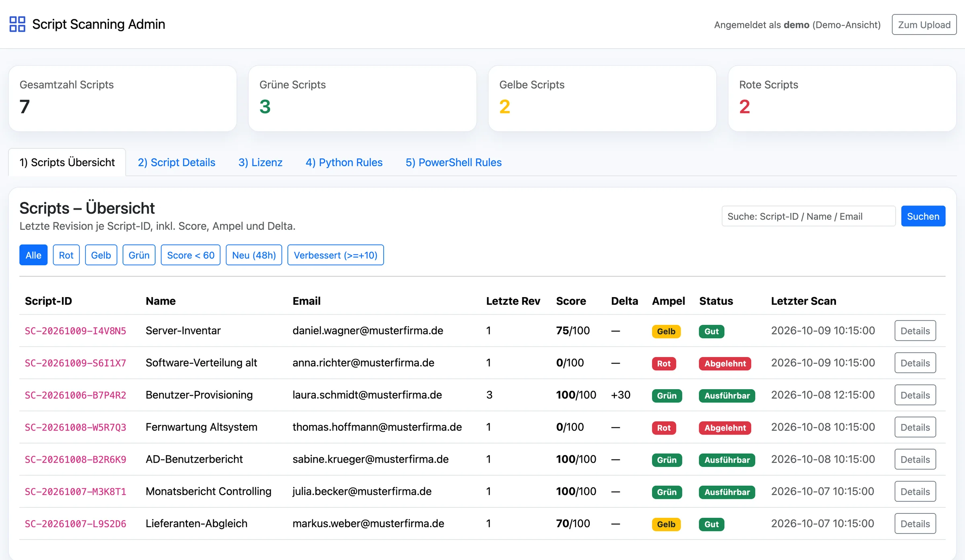Click the blue Suchen button

click(923, 216)
